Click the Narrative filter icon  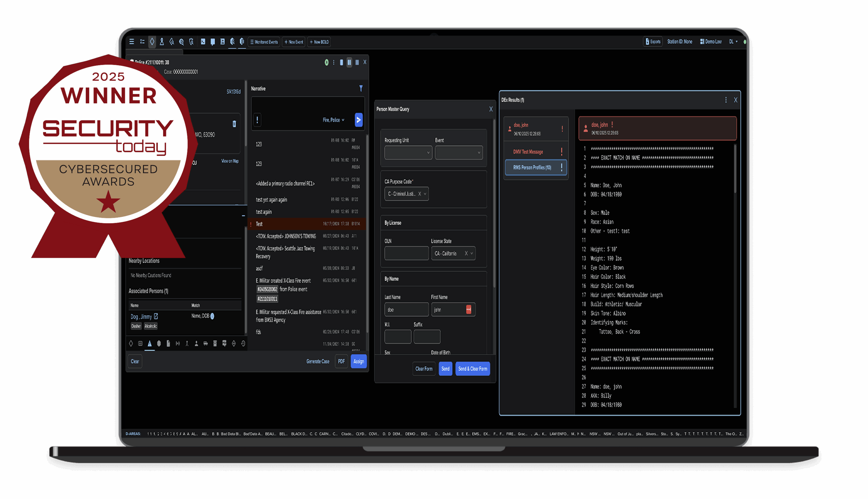[x=361, y=89]
